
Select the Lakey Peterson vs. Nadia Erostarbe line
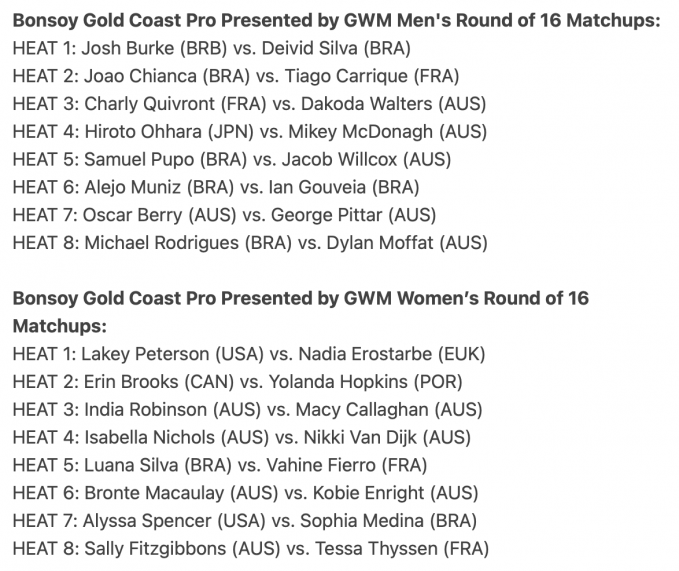pos(249,354)
